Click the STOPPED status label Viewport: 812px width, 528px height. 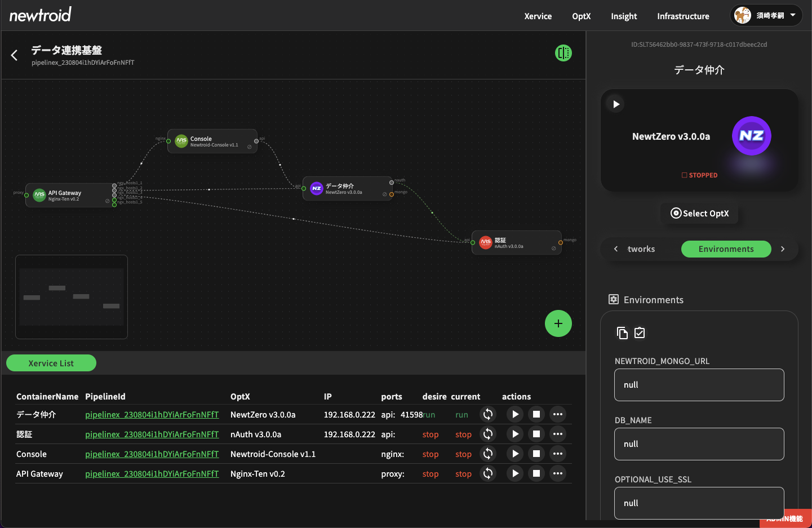[699, 175]
